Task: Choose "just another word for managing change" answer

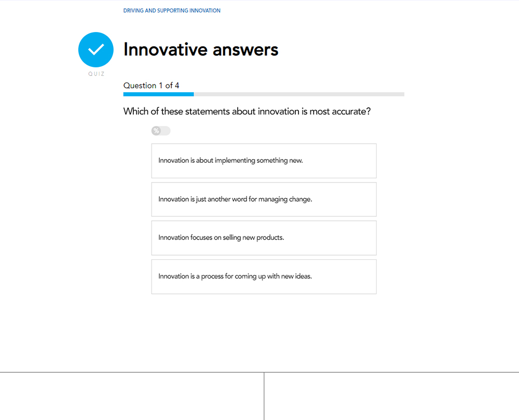Action: coord(264,199)
